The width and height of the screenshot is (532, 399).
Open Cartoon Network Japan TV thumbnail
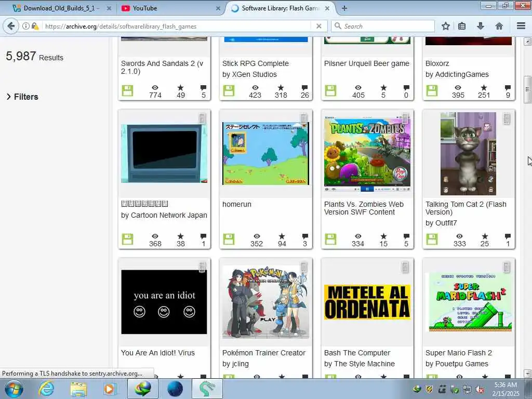point(164,153)
